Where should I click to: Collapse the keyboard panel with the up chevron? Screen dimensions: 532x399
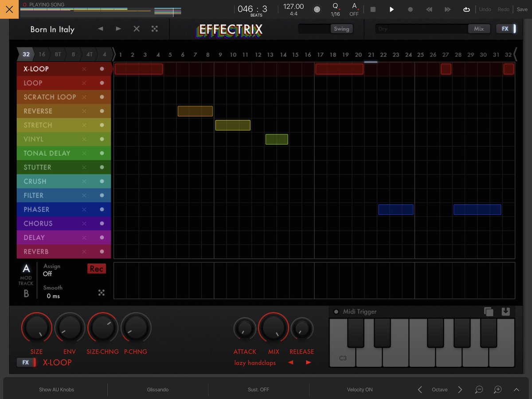516,389
